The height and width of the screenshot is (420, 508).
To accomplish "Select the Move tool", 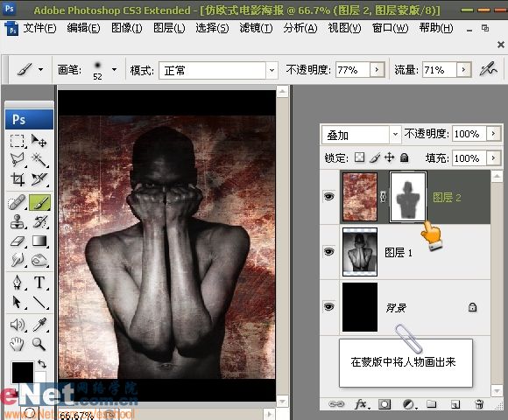I will tap(39, 141).
